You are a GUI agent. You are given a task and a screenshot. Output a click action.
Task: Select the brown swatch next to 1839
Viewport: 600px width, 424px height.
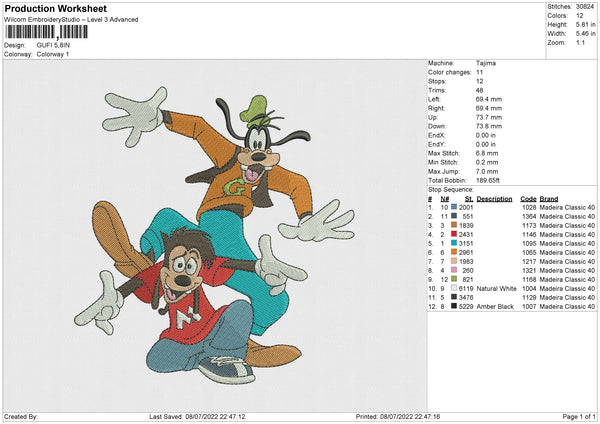click(x=454, y=225)
